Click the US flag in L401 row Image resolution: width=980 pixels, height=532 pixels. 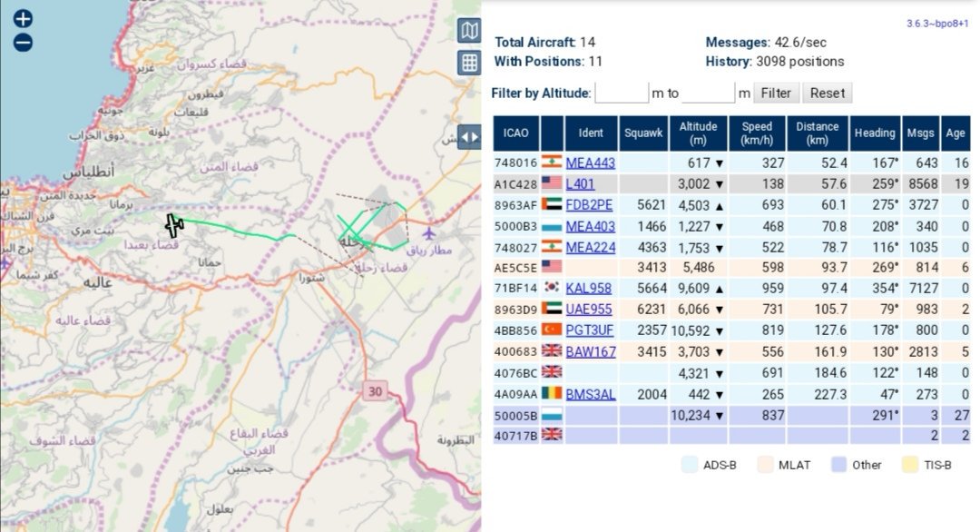coord(552,183)
